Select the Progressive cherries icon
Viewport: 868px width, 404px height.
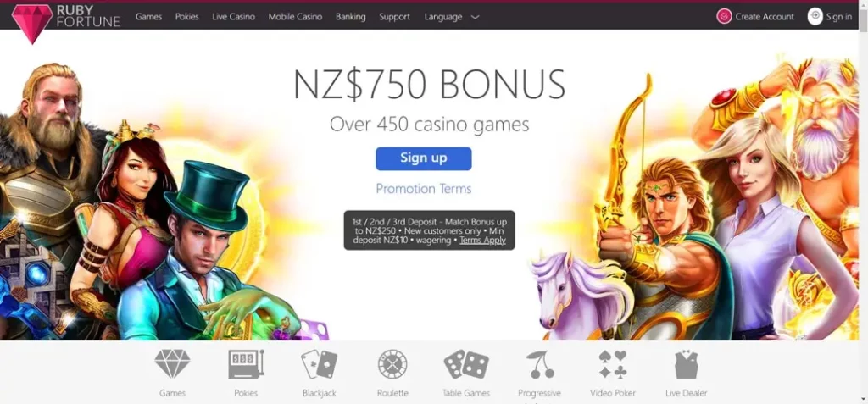click(539, 364)
